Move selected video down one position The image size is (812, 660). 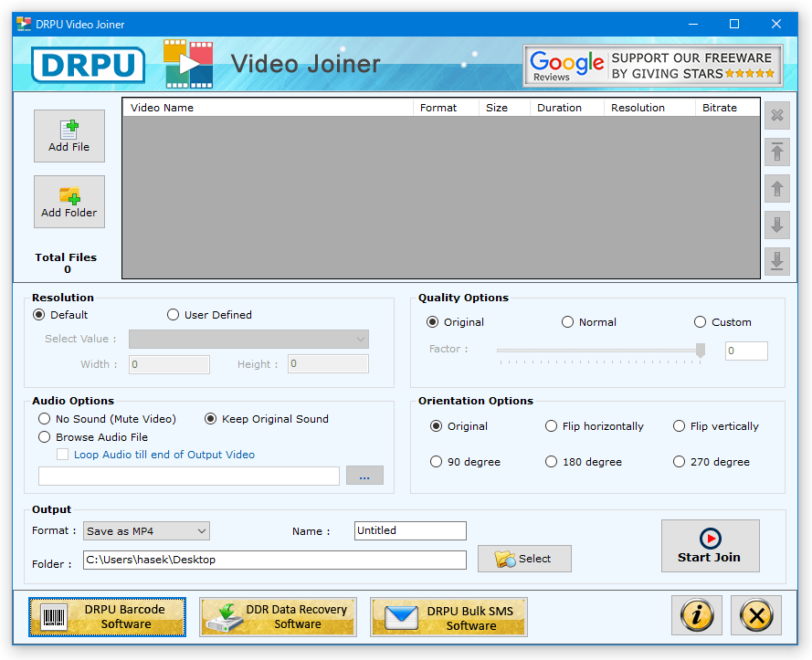point(776,225)
